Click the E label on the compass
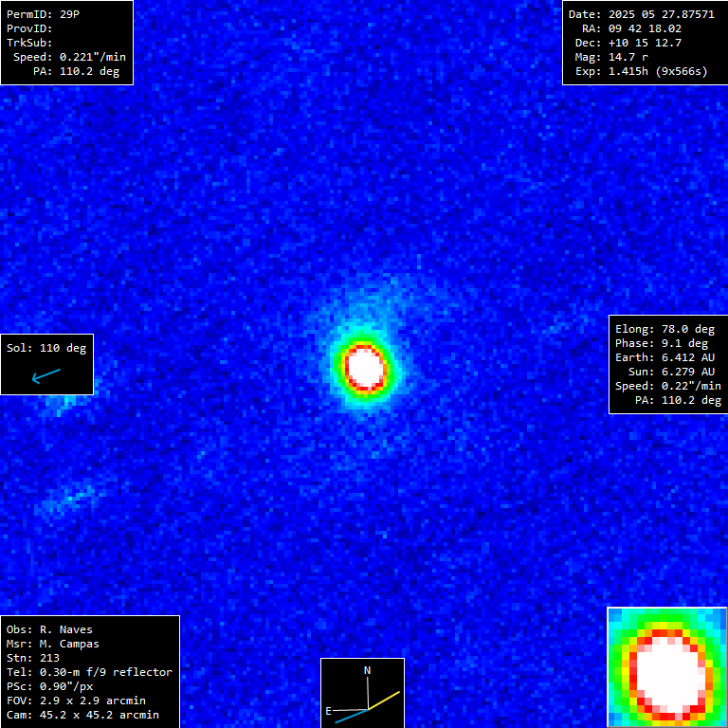The image size is (728, 728). click(329, 709)
